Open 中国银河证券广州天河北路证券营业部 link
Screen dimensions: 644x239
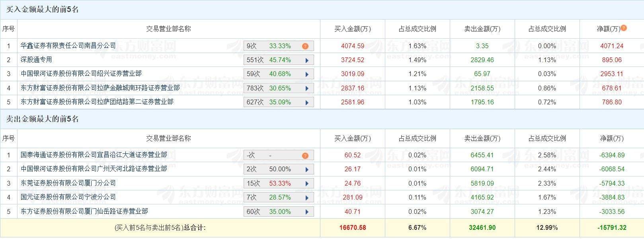tap(94, 169)
